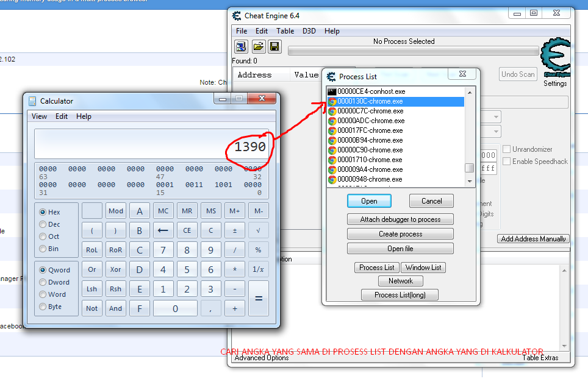Click the reciprocal 1/x key
The height and width of the screenshot is (387, 588).
(259, 269)
